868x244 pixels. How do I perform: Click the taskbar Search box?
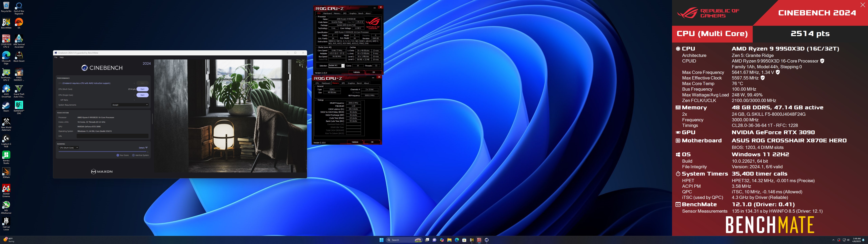coord(404,240)
